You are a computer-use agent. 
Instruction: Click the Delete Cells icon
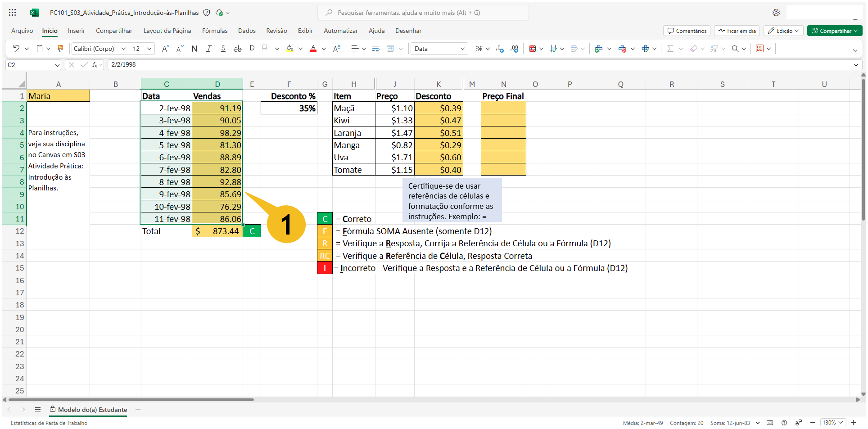pyautogui.click(x=622, y=49)
